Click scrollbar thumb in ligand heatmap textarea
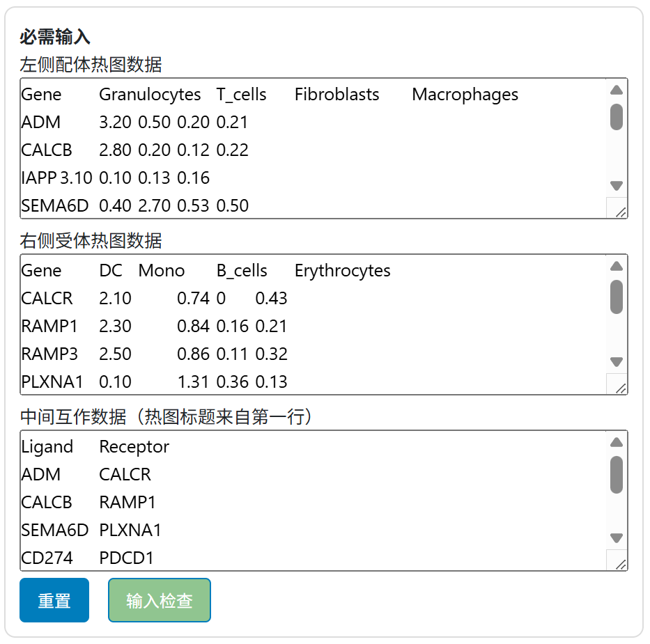650x644 pixels. point(616,117)
